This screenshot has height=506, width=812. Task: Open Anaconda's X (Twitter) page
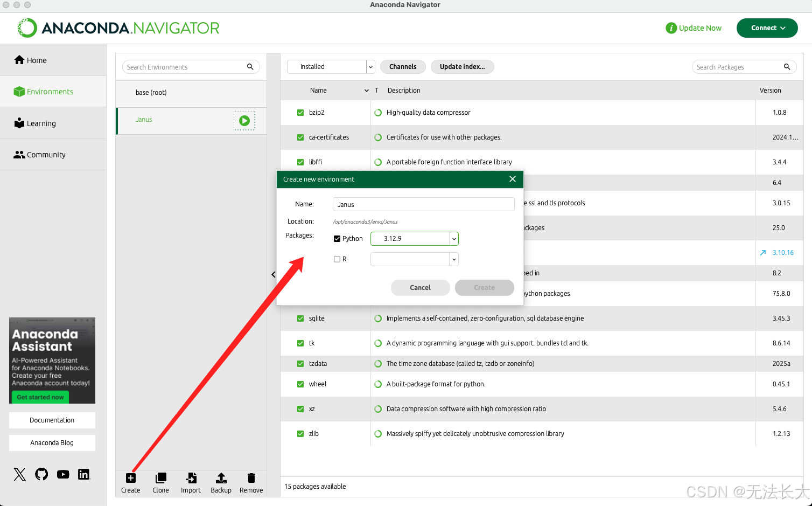tap(19, 474)
